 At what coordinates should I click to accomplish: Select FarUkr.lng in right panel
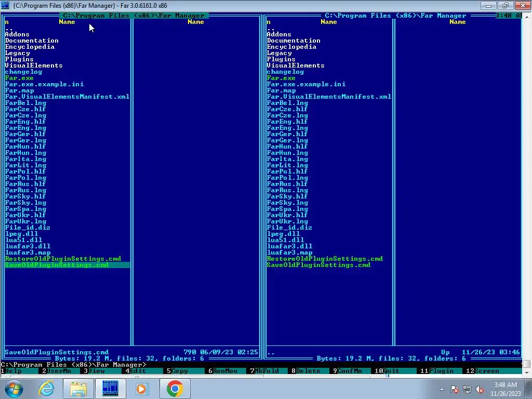pos(287,221)
